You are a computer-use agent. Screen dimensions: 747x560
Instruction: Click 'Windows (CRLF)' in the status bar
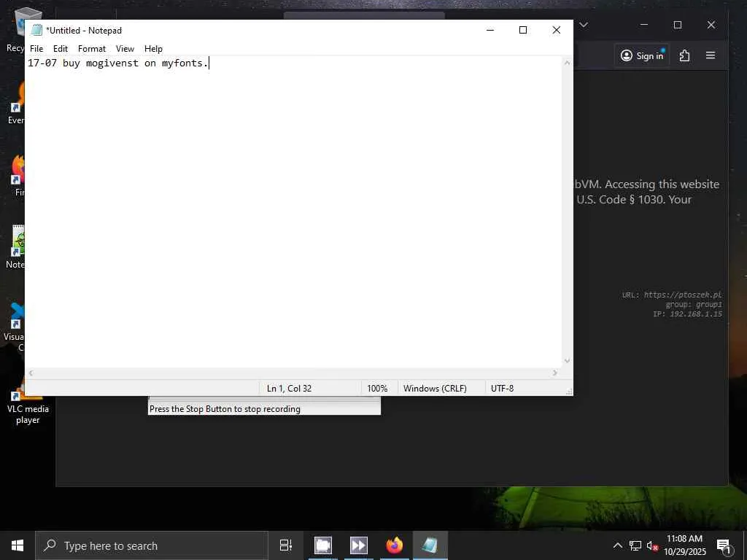[435, 389]
